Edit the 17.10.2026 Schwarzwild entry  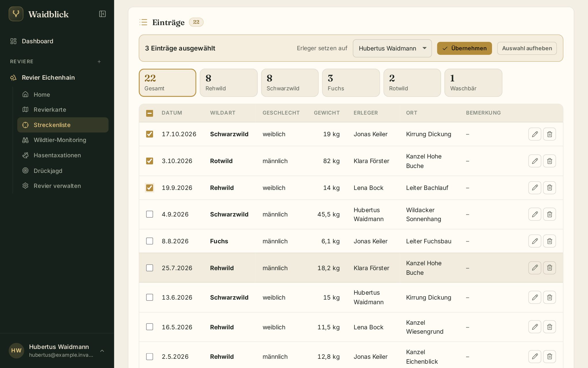[x=535, y=134]
